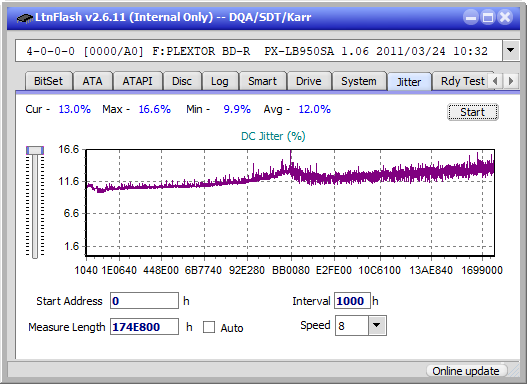Start the jitter measurement
The height and width of the screenshot is (384, 527).
pyautogui.click(x=473, y=112)
